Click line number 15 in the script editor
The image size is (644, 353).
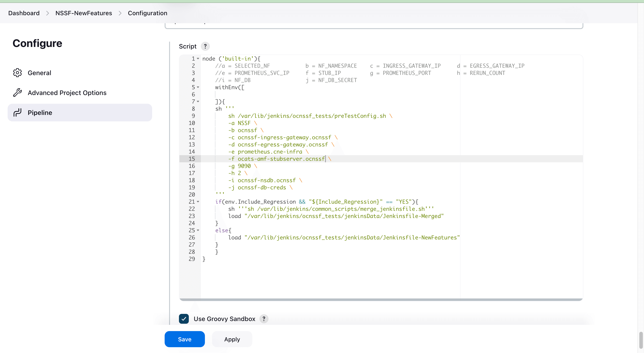pos(192,159)
